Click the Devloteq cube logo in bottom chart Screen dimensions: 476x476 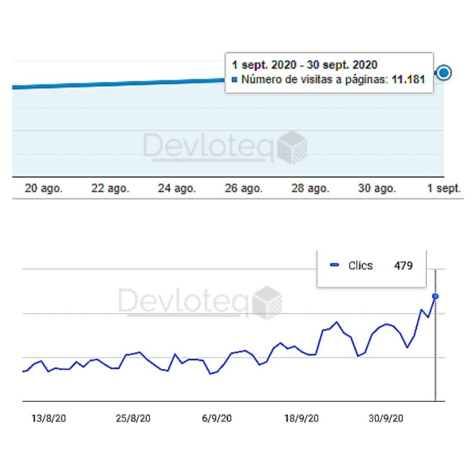(x=267, y=303)
